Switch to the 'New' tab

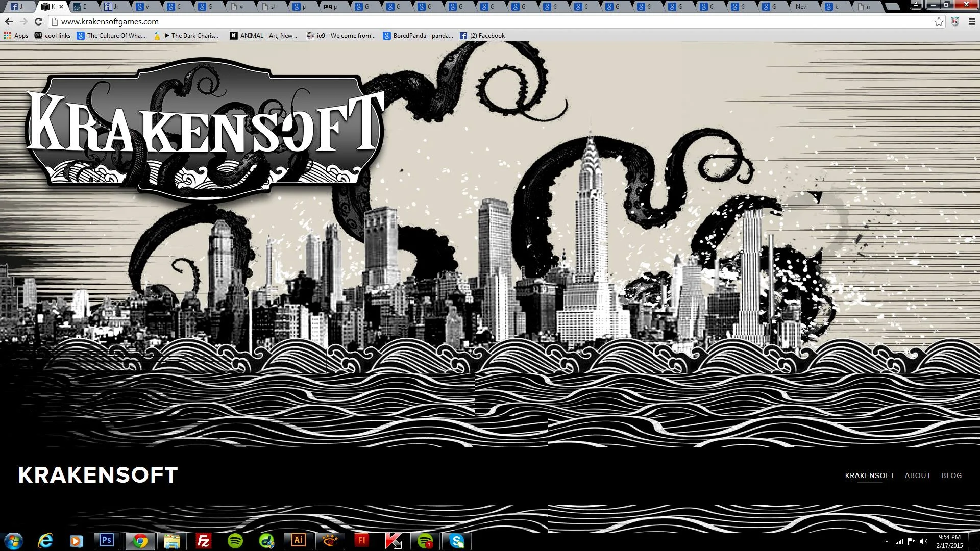(804, 7)
